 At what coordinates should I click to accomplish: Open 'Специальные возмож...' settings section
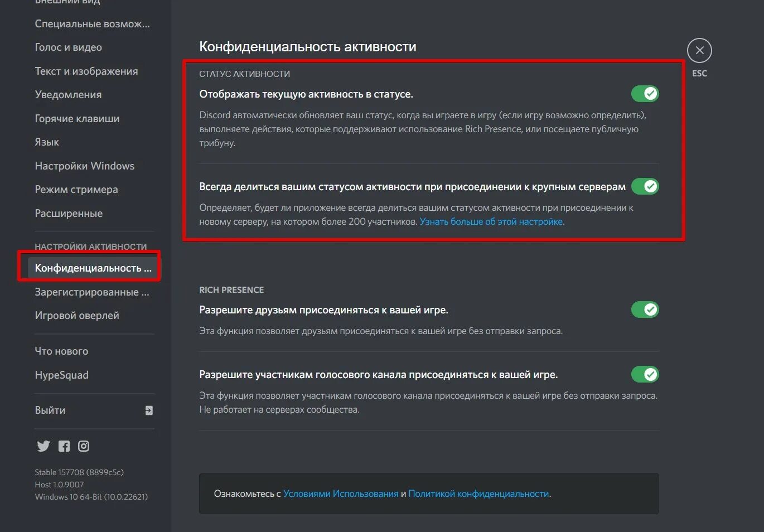tap(92, 24)
